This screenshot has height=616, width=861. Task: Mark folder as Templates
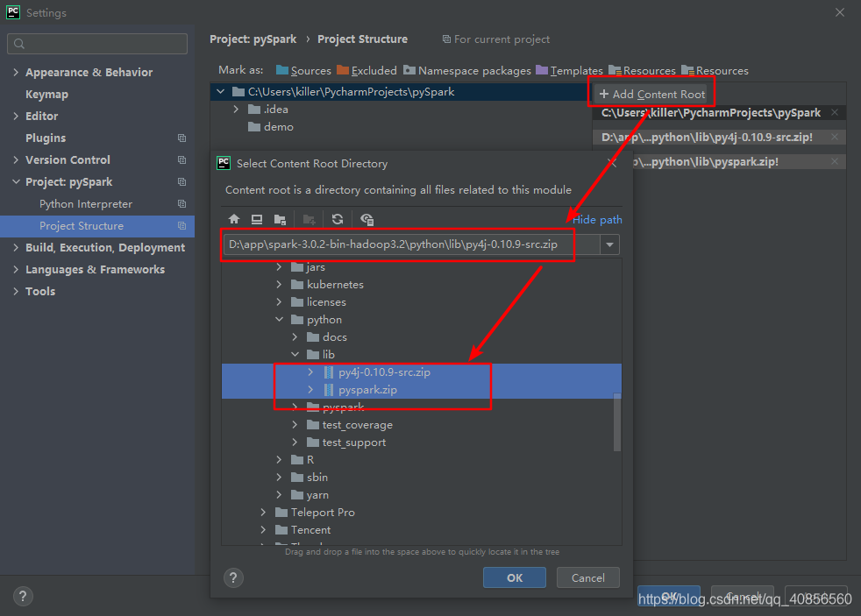pos(569,70)
